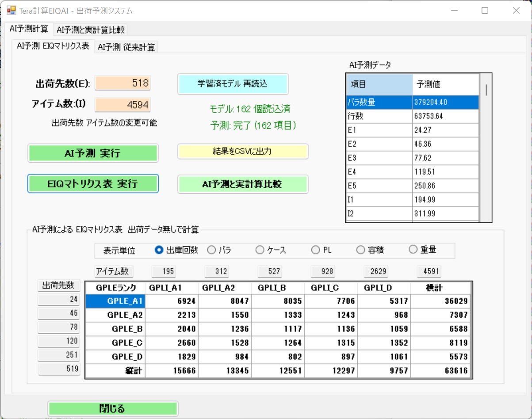Screen dimensions: 532x419
Task: Click destination count box 120
Action: pos(59,341)
